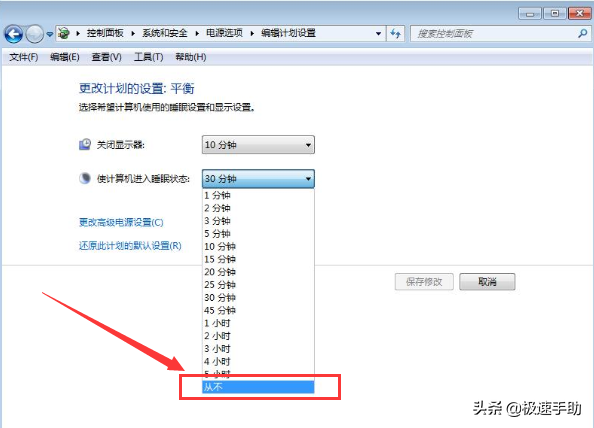
Task: Select 2 分钟 in the sleep list
Action: 258,208
